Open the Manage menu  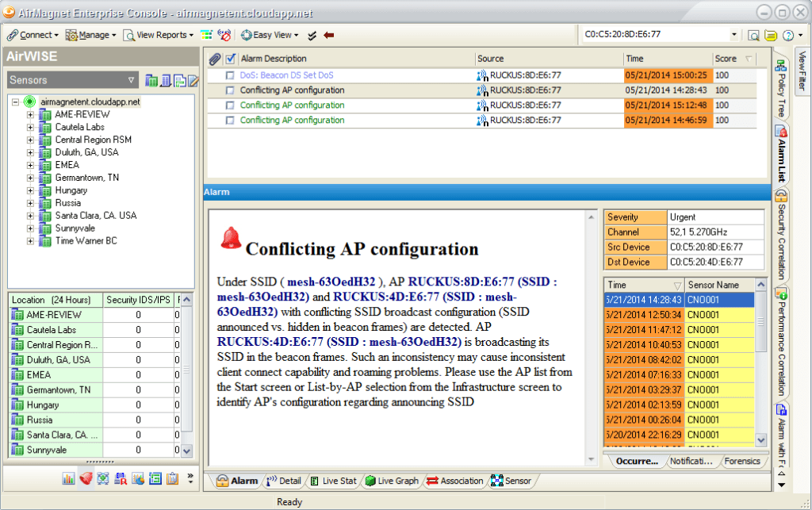click(x=91, y=35)
